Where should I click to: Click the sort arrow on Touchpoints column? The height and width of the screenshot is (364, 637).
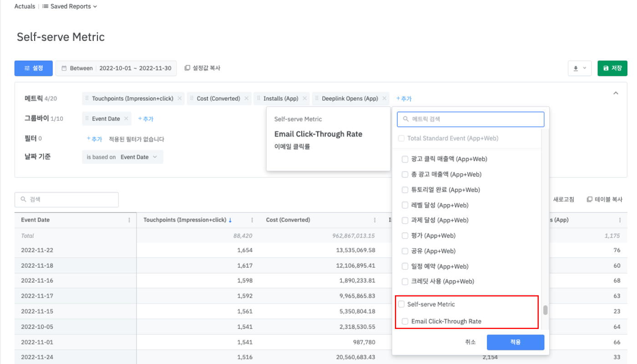[230, 220]
